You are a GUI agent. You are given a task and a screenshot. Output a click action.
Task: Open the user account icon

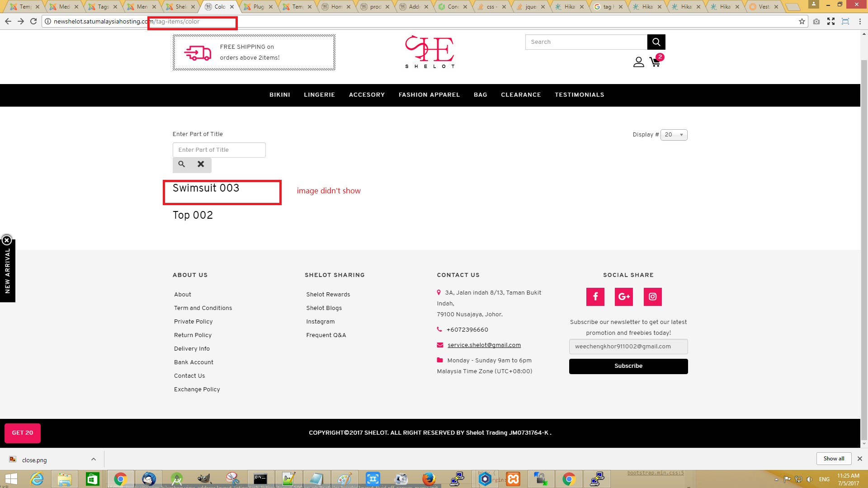click(x=638, y=62)
